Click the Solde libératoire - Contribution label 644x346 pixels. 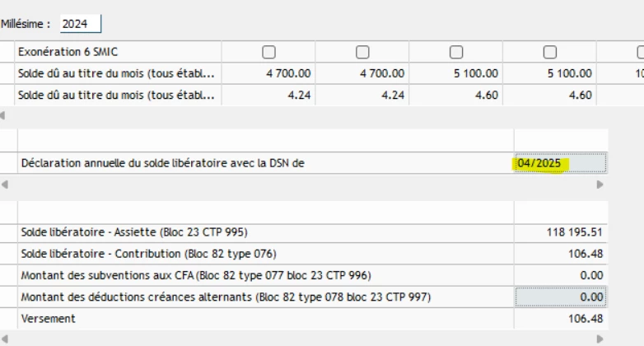pos(149,254)
